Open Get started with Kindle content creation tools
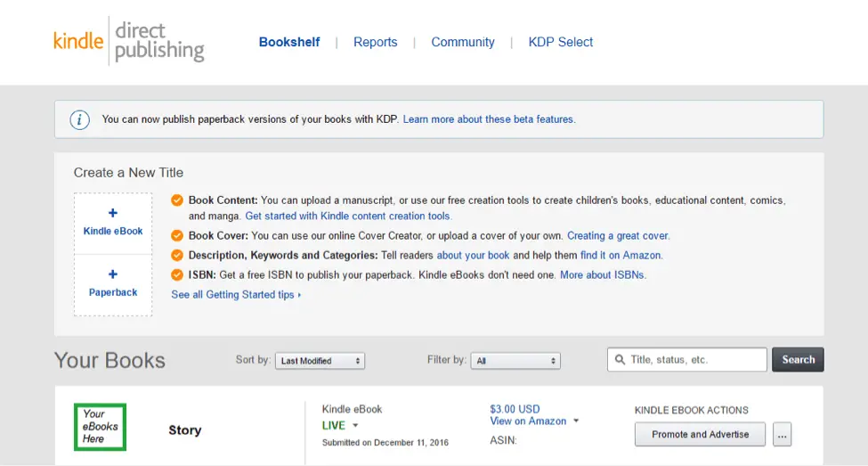 (348, 217)
